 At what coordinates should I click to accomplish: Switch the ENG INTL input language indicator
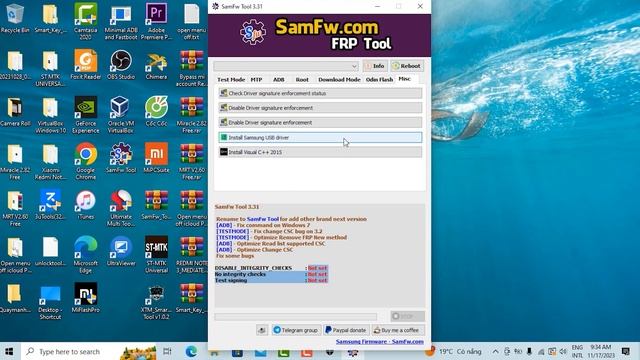[577, 351]
